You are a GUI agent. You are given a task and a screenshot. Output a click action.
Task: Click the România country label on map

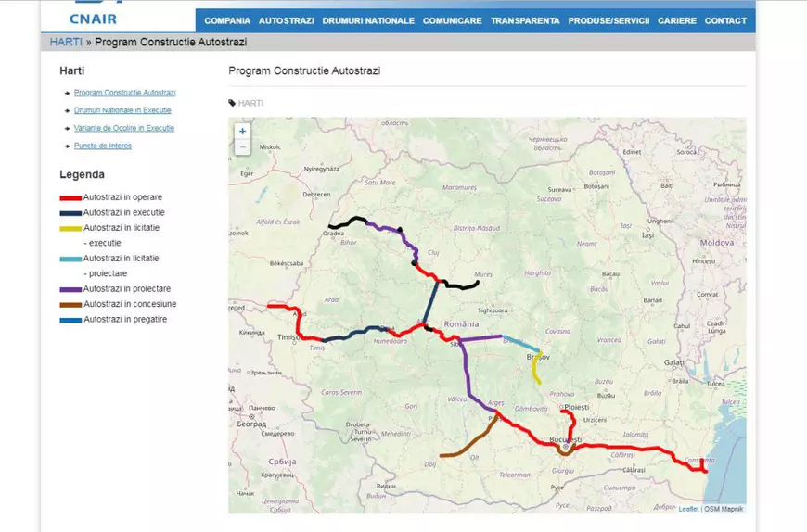point(461,323)
